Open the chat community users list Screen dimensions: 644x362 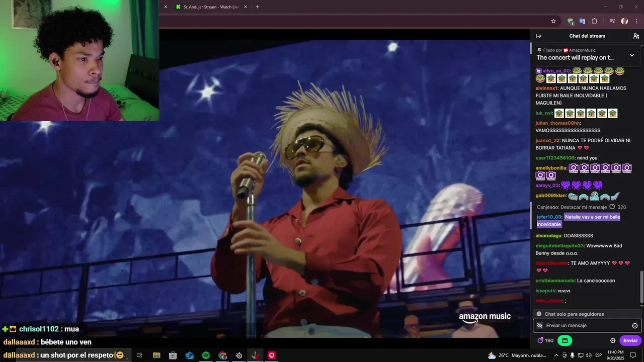(x=636, y=36)
